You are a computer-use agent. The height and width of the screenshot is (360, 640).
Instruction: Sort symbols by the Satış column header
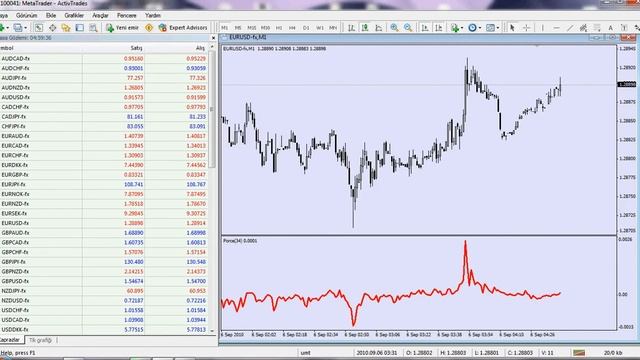136,48
